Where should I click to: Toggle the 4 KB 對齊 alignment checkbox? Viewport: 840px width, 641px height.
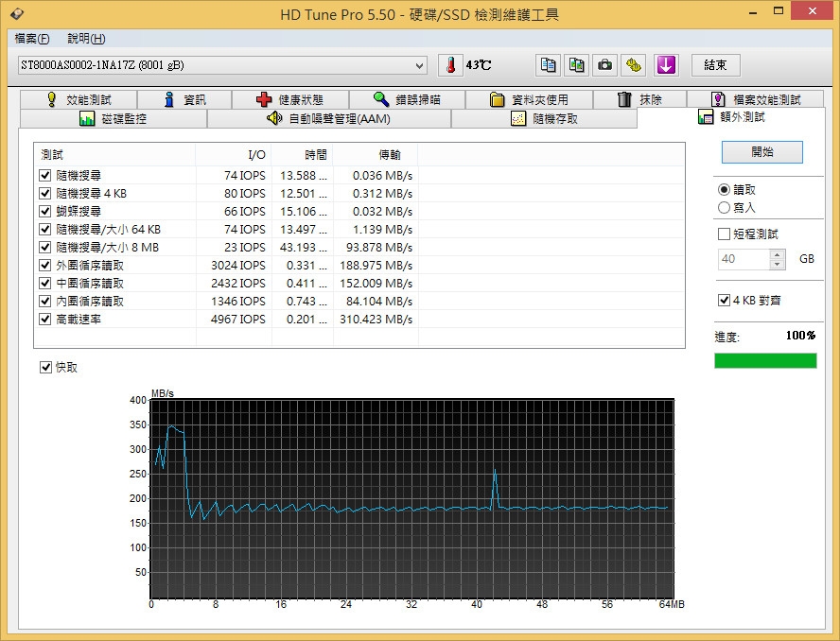(x=724, y=301)
